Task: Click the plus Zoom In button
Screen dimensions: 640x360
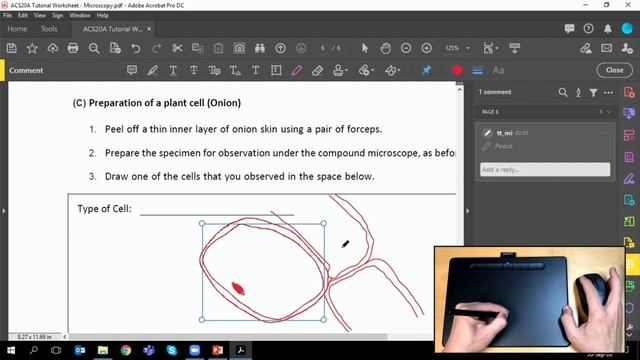Action: coord(427,48)
